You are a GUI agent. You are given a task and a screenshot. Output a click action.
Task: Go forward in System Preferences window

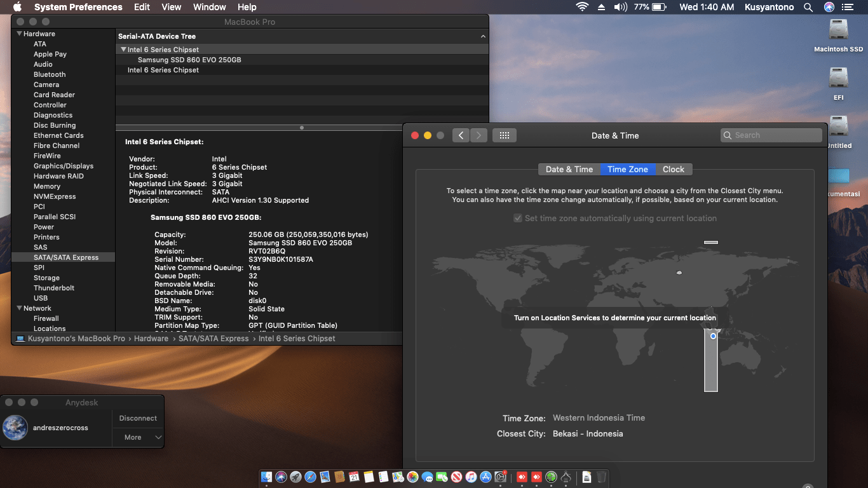(478, 135)
